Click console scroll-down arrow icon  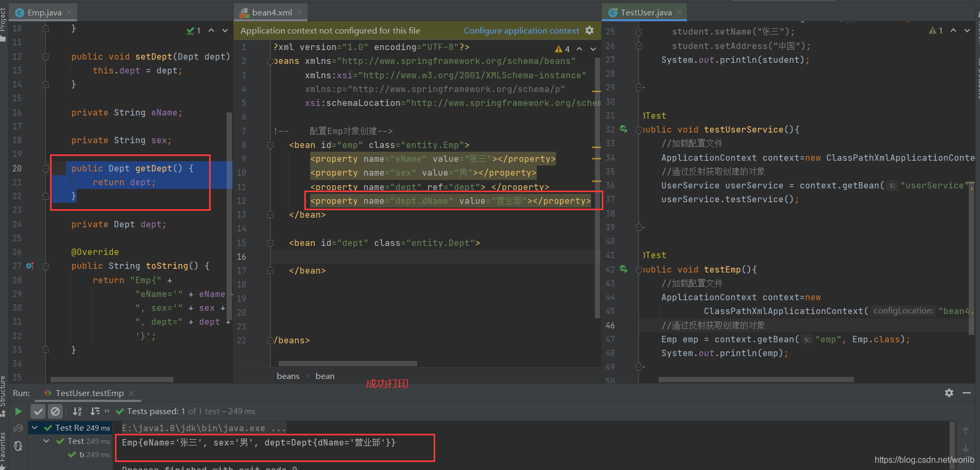pos(966,448)
